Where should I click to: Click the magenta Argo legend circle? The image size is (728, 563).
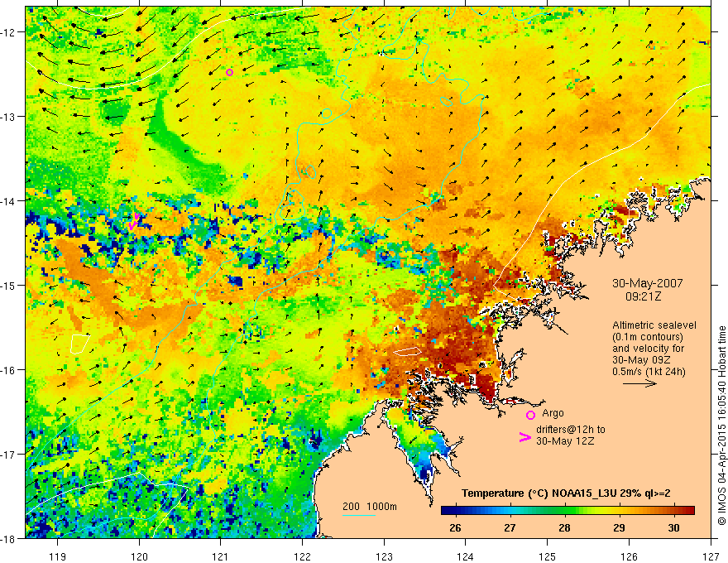pyautogui.click(x=530, y=415)
